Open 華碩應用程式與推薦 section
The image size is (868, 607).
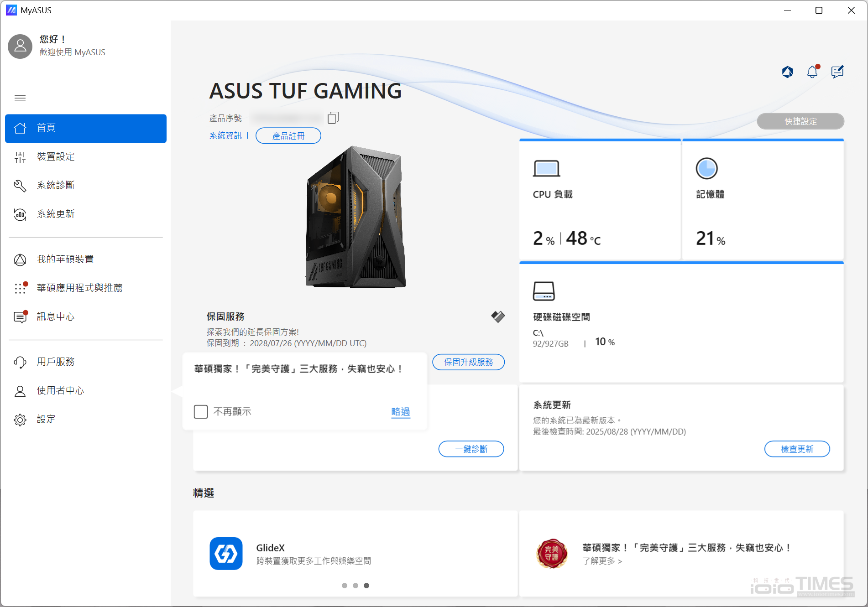pos(86,288)
